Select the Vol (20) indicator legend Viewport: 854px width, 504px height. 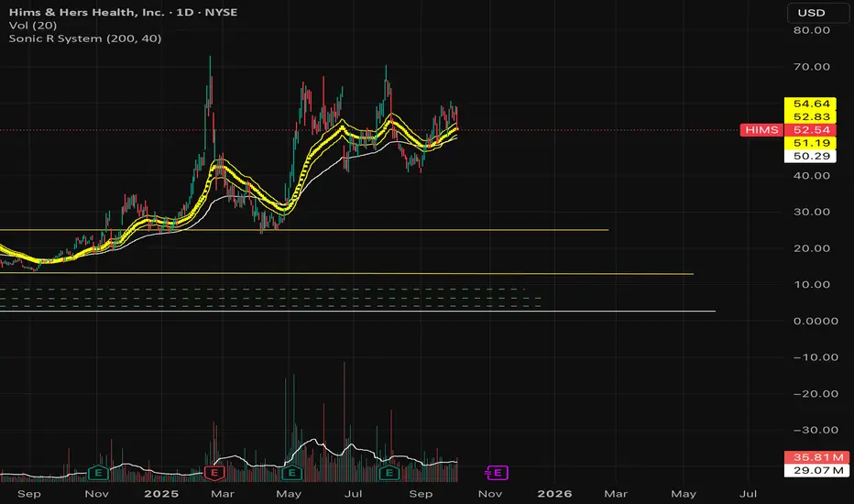[x=33, y=25]
